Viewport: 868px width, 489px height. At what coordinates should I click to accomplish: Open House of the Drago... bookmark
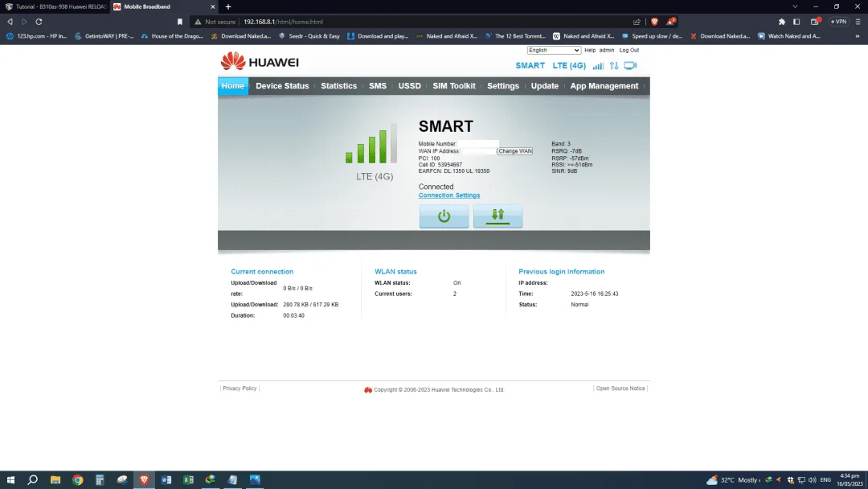(x=172, y=36)
